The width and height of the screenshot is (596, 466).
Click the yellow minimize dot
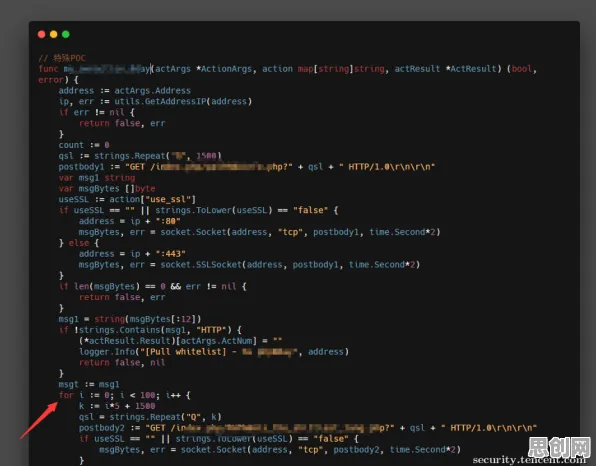(x=54, y=34)
